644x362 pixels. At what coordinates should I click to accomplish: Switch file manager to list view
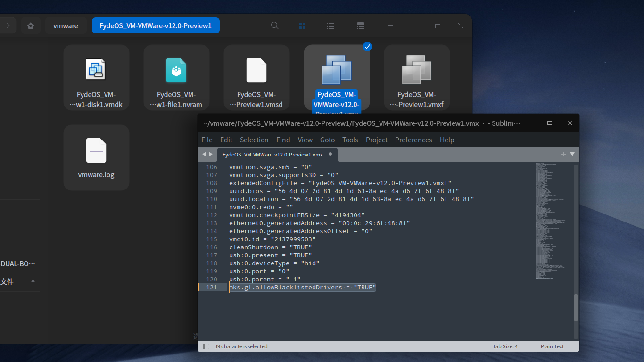(330, 25)
